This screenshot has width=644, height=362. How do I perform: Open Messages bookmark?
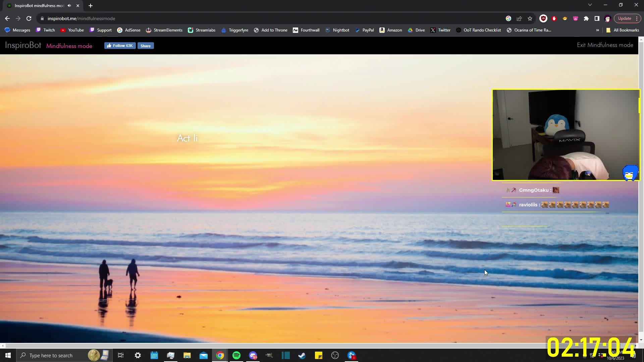coord(17,30)
